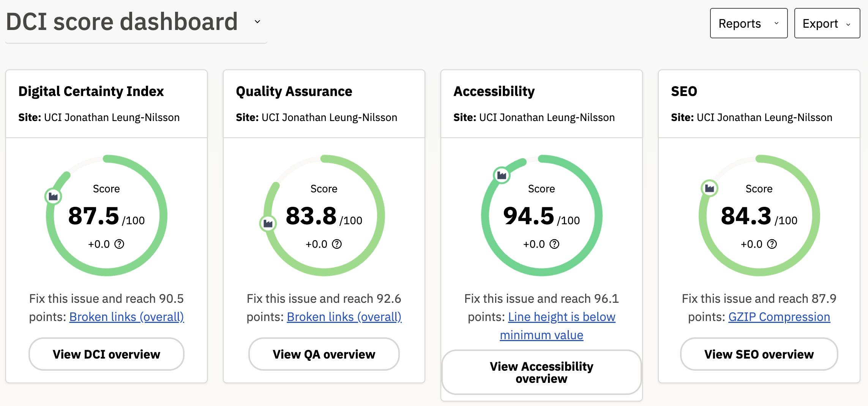
Task: Click question mark under SEO score
Action: [x=772, y=244]
